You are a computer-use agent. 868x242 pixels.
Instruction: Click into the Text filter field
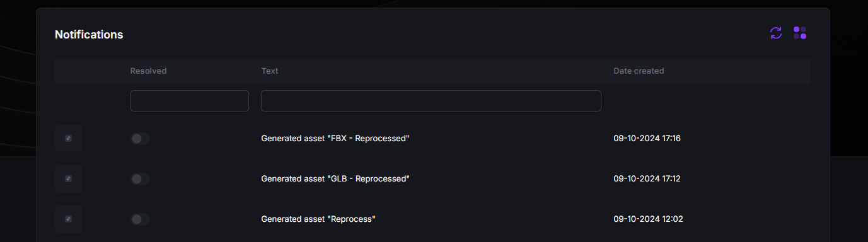(x=431, y=101)
